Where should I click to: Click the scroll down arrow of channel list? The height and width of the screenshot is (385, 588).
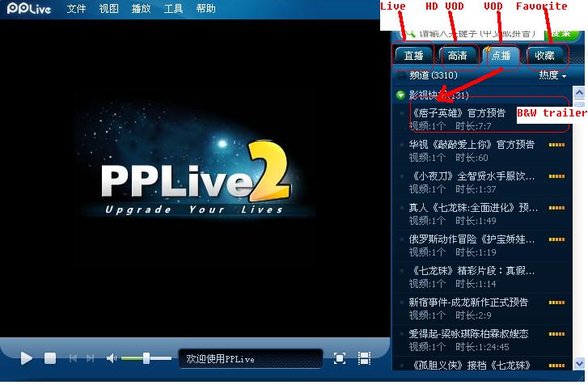579,363
